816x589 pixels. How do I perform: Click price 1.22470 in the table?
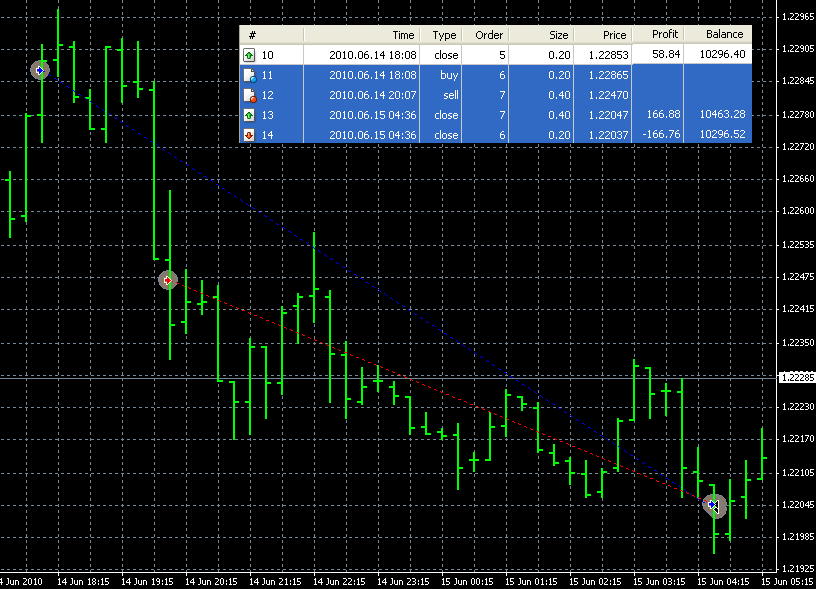608,95
